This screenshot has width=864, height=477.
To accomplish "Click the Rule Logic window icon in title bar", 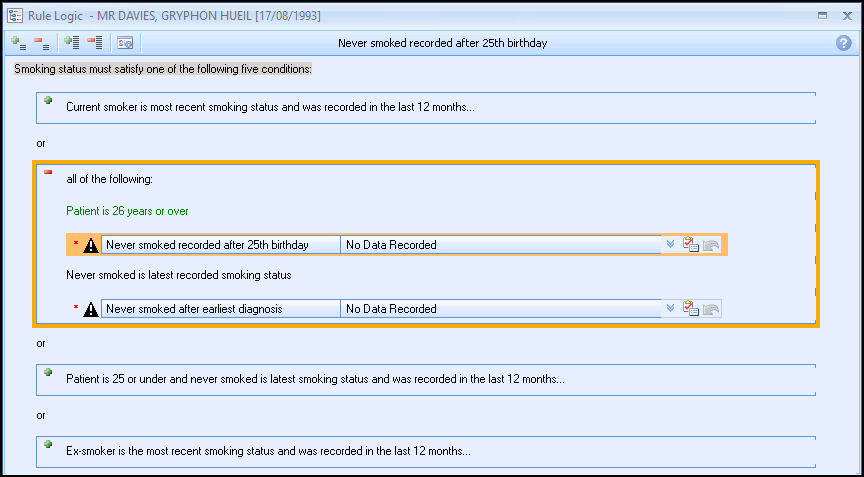I will (x=14, y=15).
